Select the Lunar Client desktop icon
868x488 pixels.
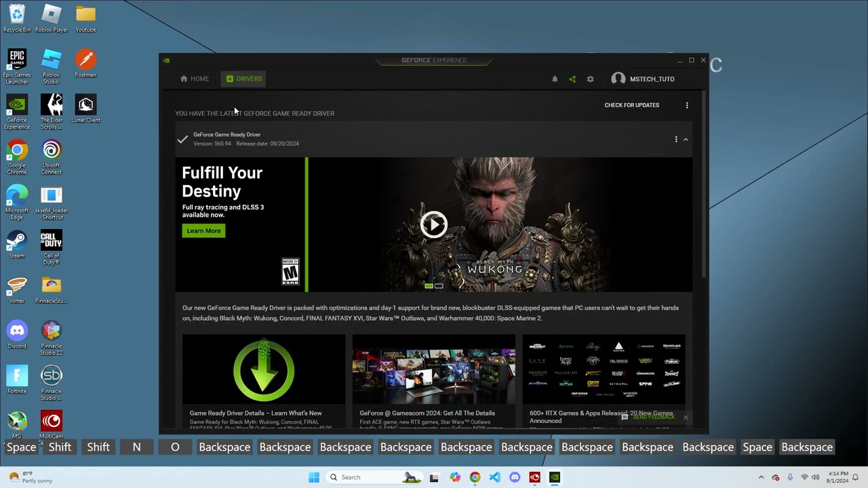point(85,108)
